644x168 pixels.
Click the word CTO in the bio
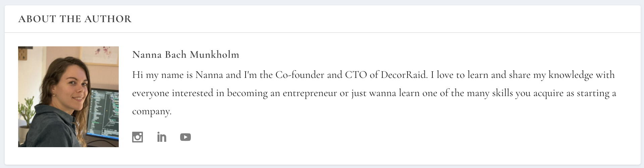[356, 75]
